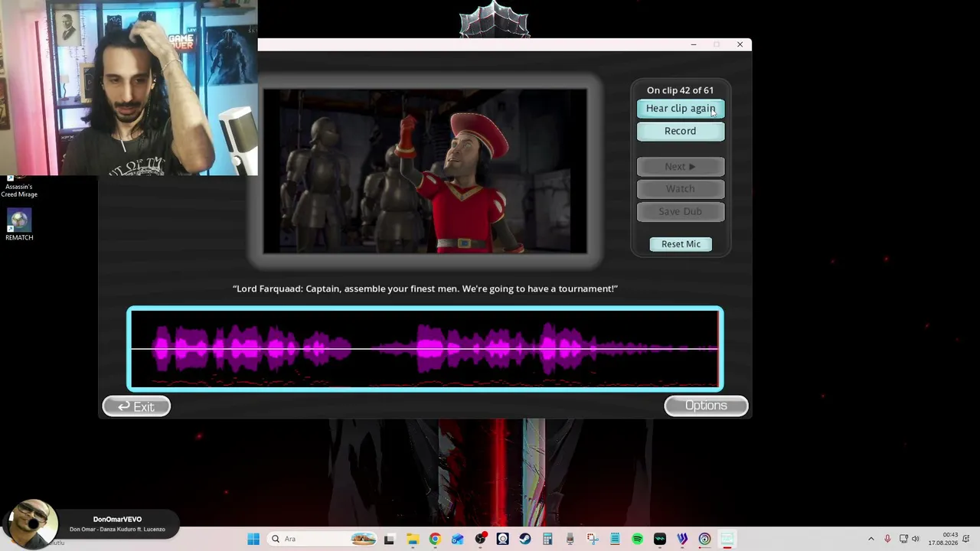Open the purple V app in taskbar
This screenshot has height=551, width=980.
coord(682,539)
